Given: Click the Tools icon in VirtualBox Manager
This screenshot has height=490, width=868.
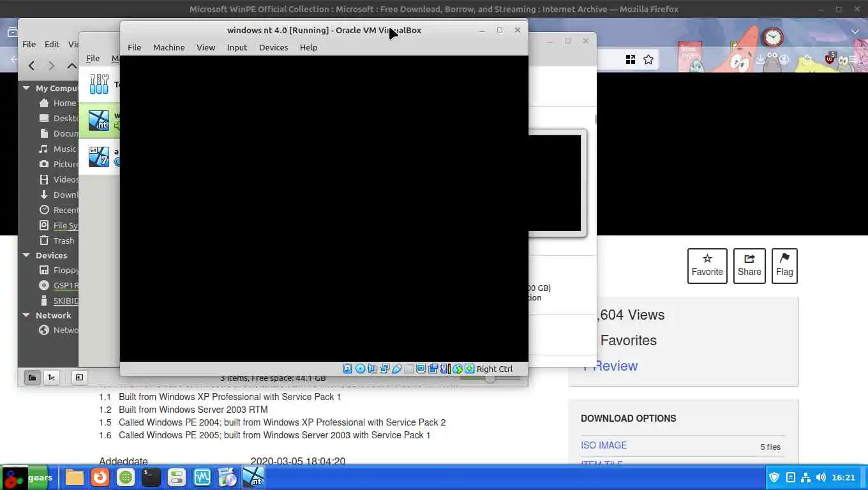Looking at the screenshot, I should tap(99, 84).
